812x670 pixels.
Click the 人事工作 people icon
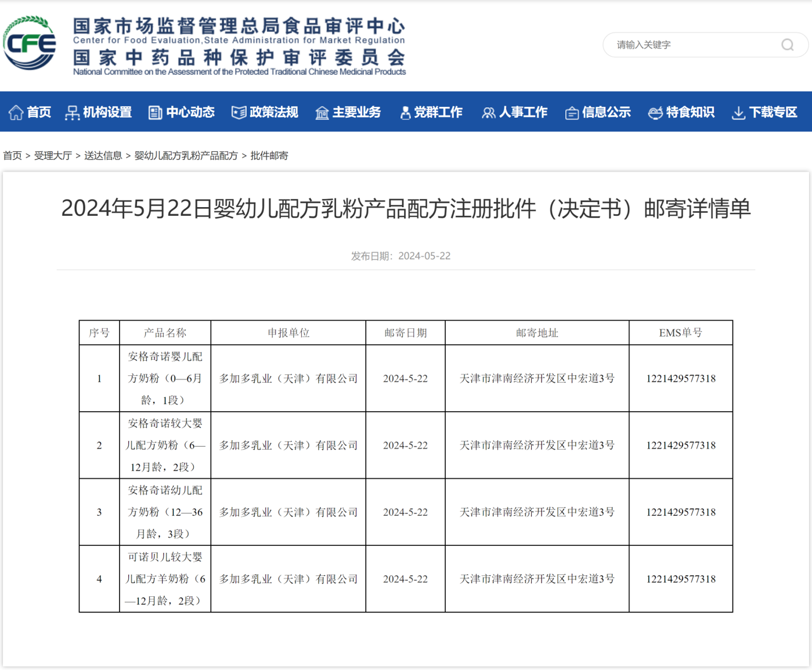[489, 113]
